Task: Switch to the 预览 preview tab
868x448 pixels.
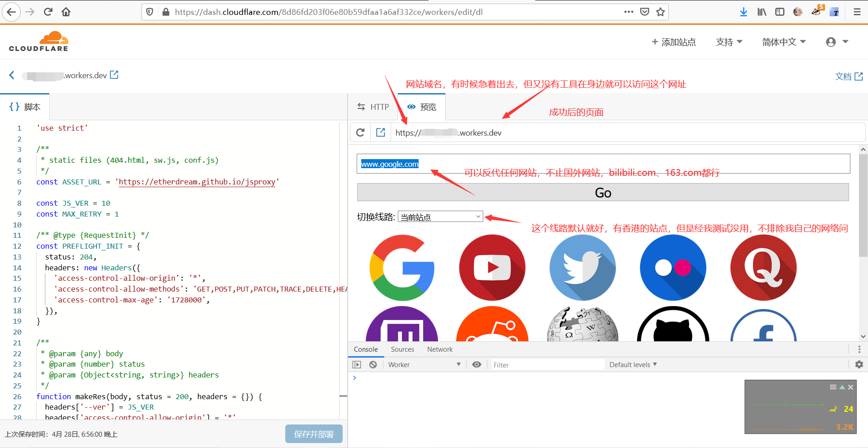Action: click(x=421, y=107)
